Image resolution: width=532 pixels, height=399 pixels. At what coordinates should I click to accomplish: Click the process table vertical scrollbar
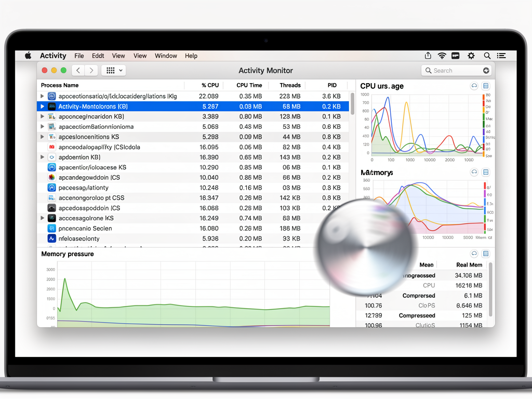352,104
